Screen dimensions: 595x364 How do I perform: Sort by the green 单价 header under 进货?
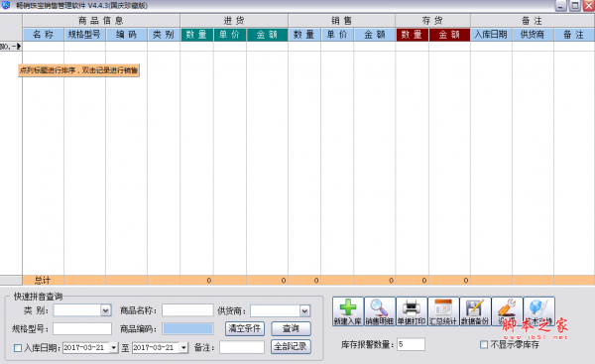tap(230, 35)
